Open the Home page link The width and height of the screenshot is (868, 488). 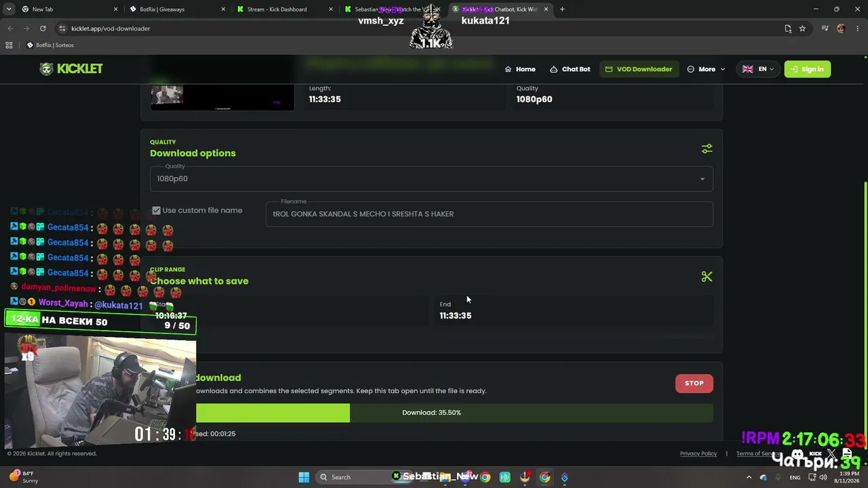coord(520,69)
